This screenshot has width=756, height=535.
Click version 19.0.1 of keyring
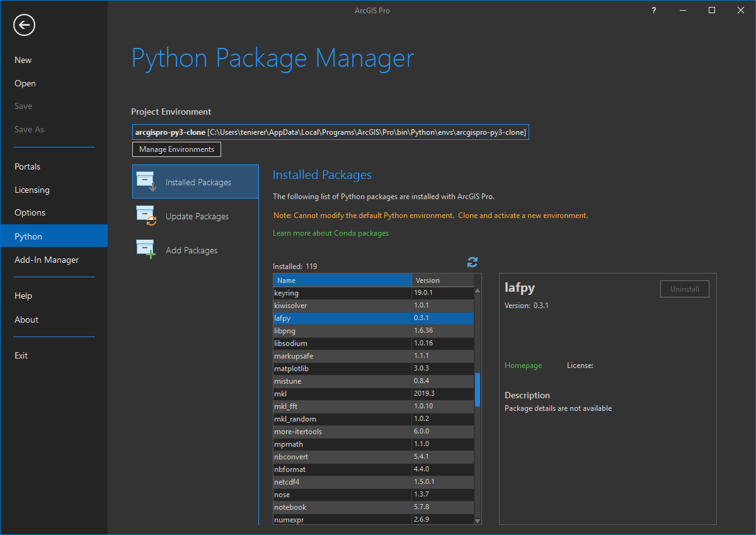423,293
